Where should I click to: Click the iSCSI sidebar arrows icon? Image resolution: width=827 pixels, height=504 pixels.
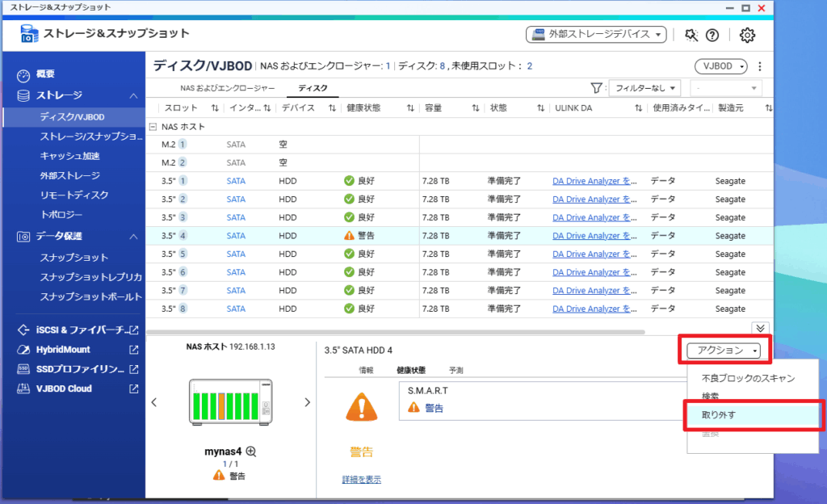click(23, 330)
